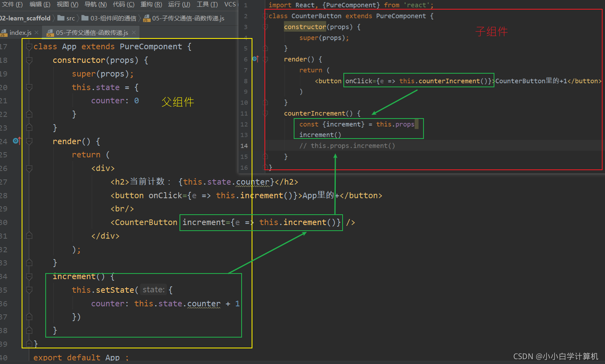This screenshot has width=605, height=364.
Task: Collapse App constructor(props) fold marker
Action: (29, 60)
